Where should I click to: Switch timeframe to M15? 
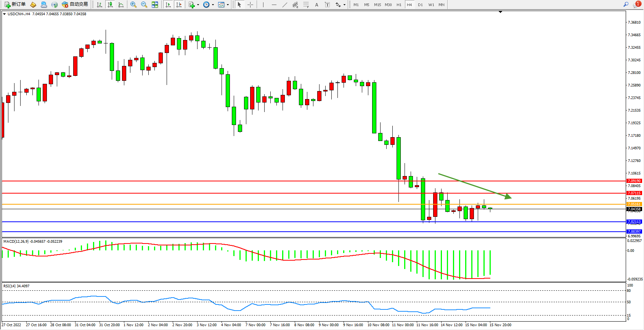(377, 5)
